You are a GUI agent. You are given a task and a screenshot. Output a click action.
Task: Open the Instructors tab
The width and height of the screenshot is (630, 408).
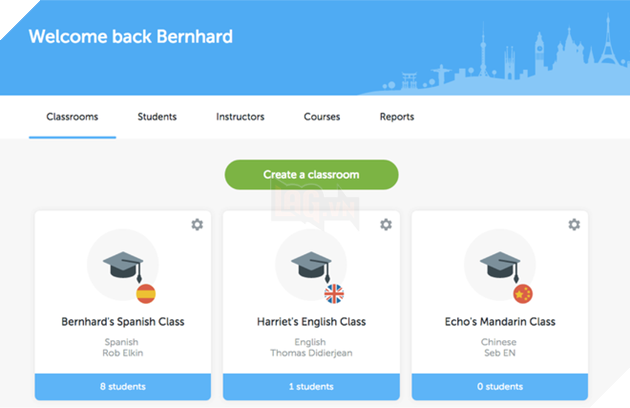tap(240, 117)
